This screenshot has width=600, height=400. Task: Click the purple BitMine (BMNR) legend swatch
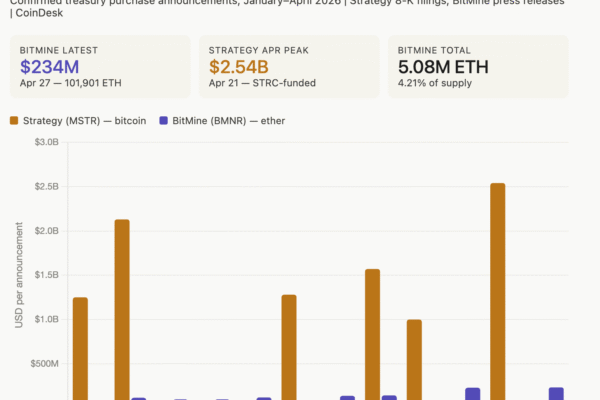point(163,121)
